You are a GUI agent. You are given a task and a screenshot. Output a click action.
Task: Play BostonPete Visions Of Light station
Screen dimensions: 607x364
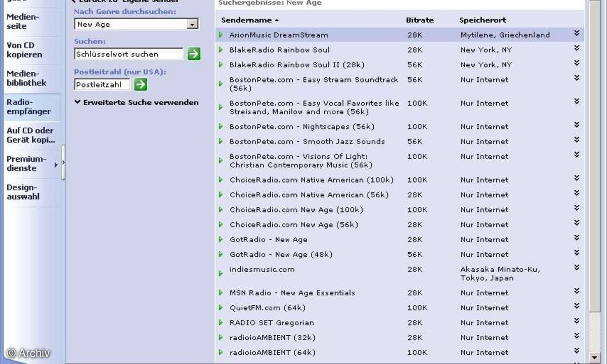[221, 160]
